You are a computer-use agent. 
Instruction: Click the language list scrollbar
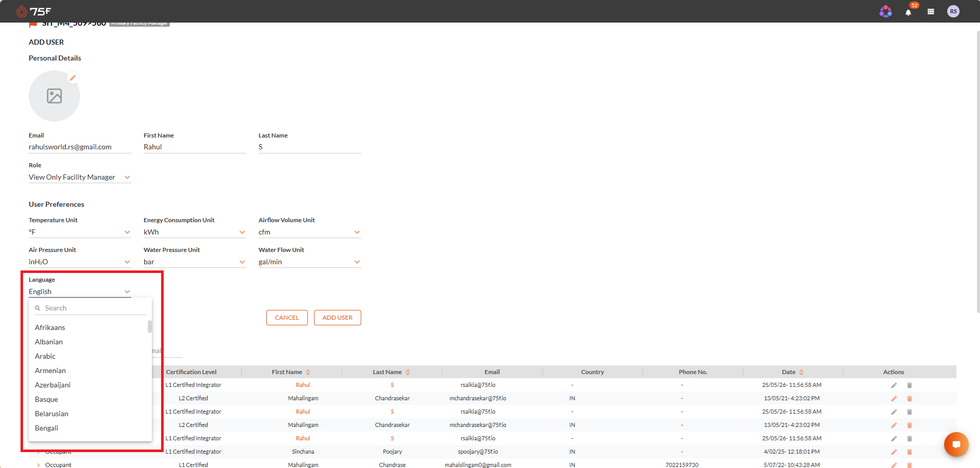[x=150, y=327]
